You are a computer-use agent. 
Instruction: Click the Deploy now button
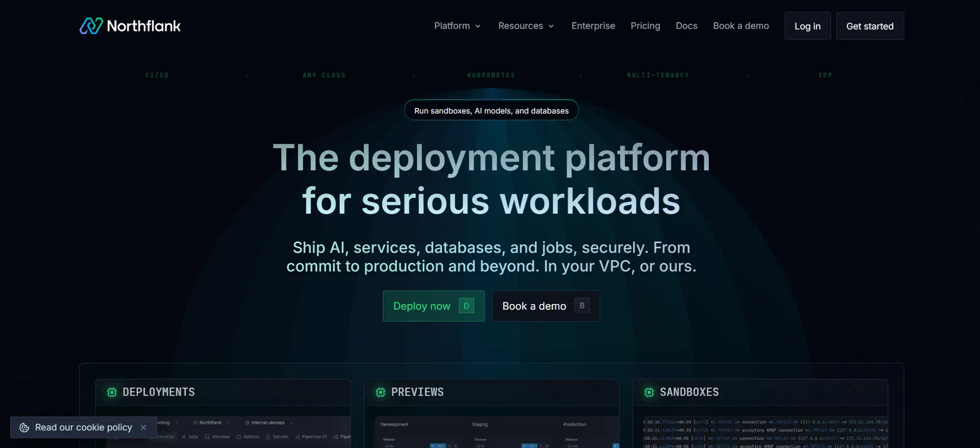[x=433, y=306]
